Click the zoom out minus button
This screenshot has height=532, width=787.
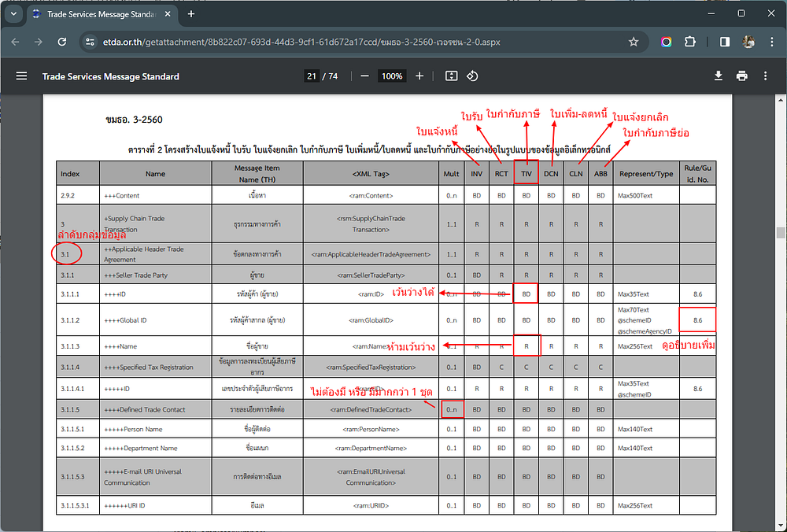[x=364, y=76]
